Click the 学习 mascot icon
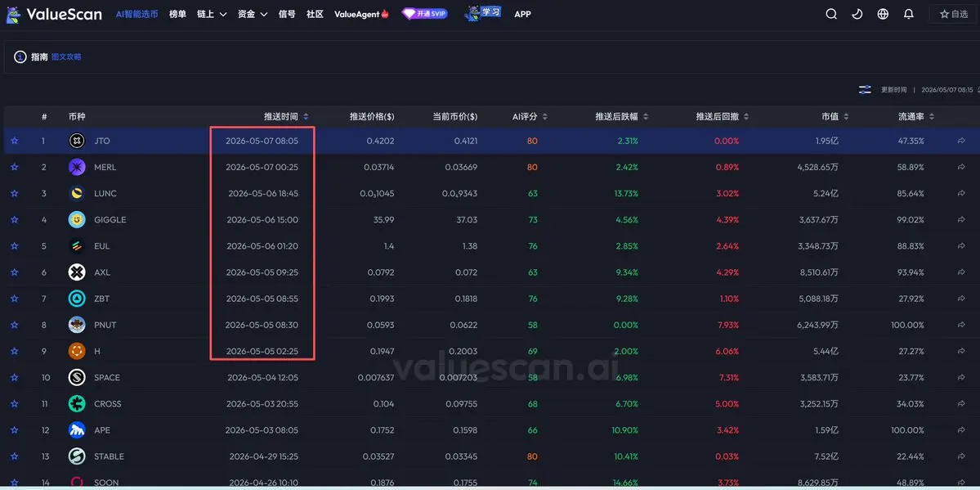The image size is (980, 490). [x=483, y=13]
